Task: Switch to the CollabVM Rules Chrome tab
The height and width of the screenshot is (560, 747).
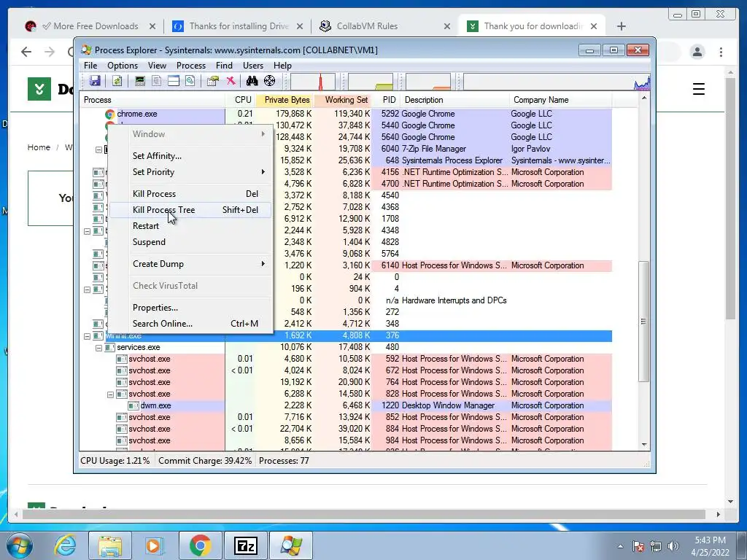Action: tap(385, 26)
